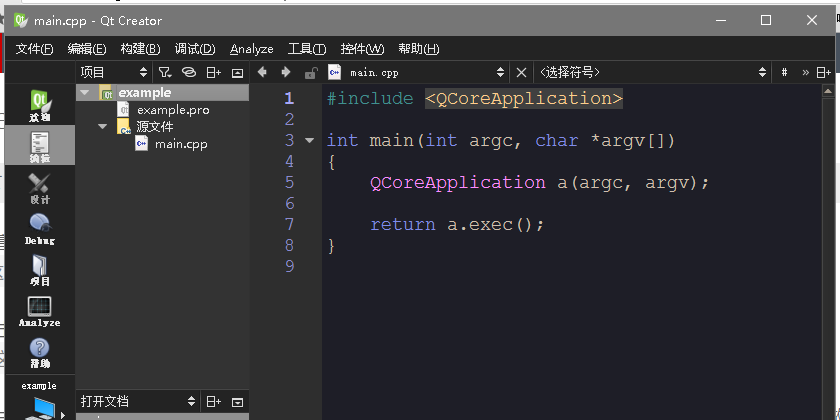Switch to Debug mode in the sidebar
The height and width of the screenshot is (420, 840).
(x=40, y=228)
